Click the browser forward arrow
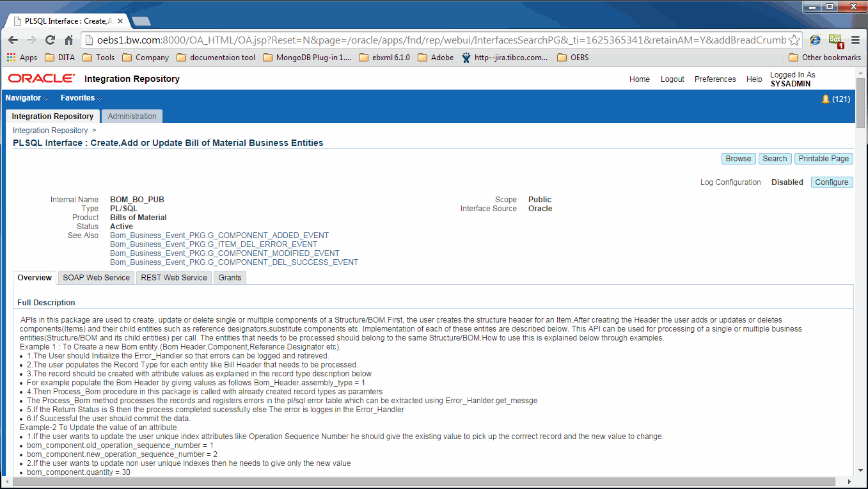Viewport: 868px width, 489px height. [31, 40]
